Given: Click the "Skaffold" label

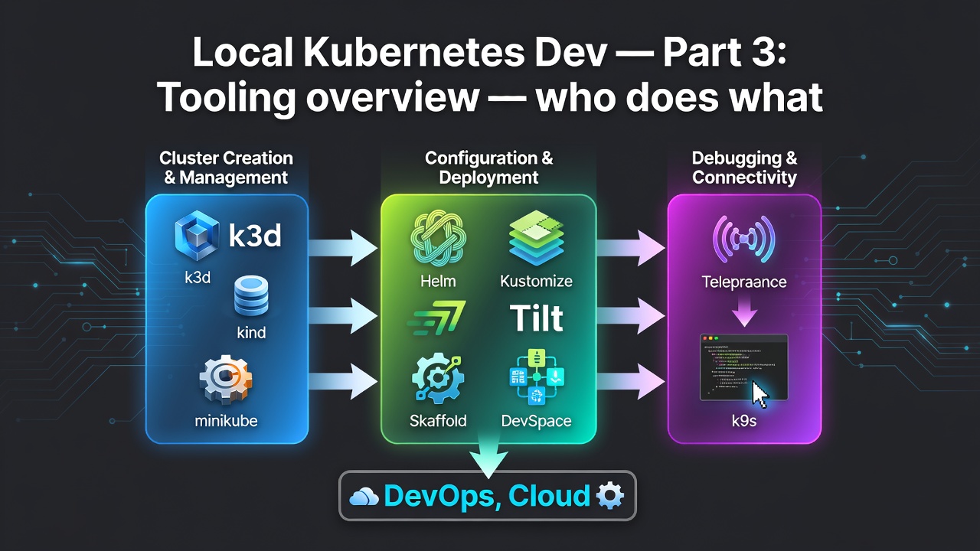Looking at the screenshot, I should (439, 421).
